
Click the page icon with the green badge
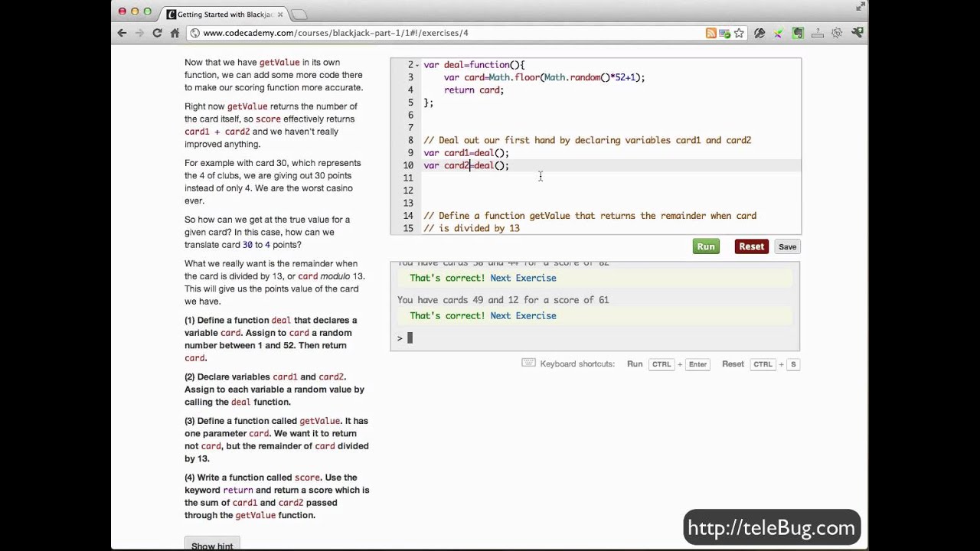pos(725,33)
